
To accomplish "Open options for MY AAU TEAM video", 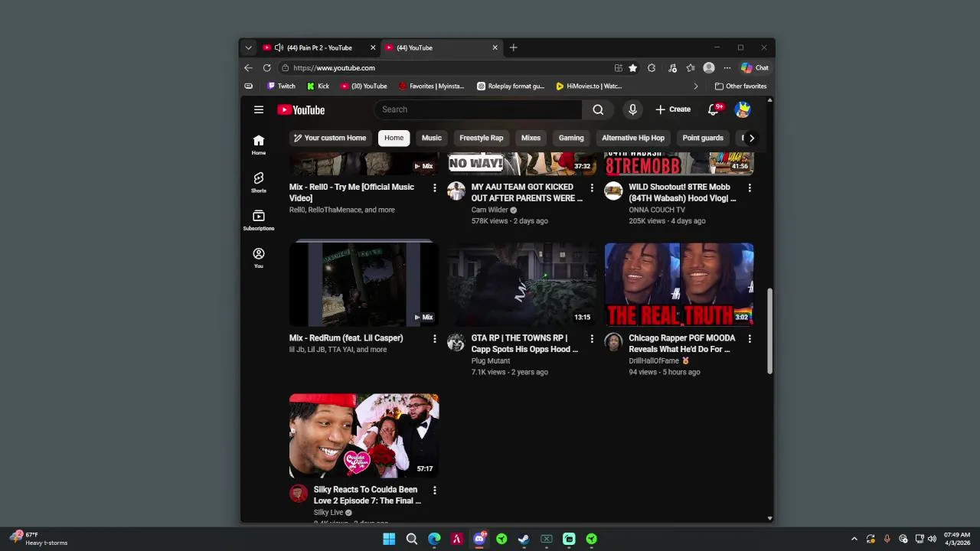I will [591, 187].
